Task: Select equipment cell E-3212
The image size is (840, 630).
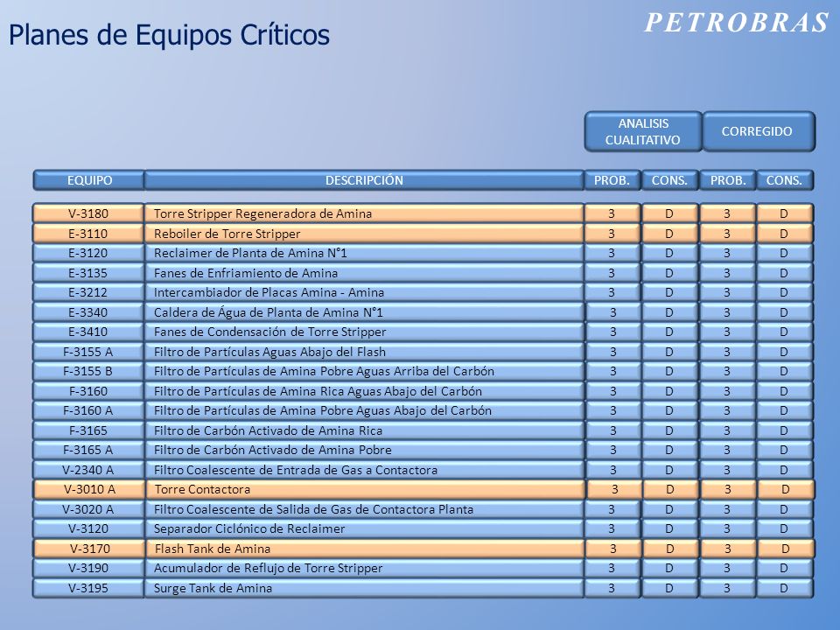Action: (88, 292)
